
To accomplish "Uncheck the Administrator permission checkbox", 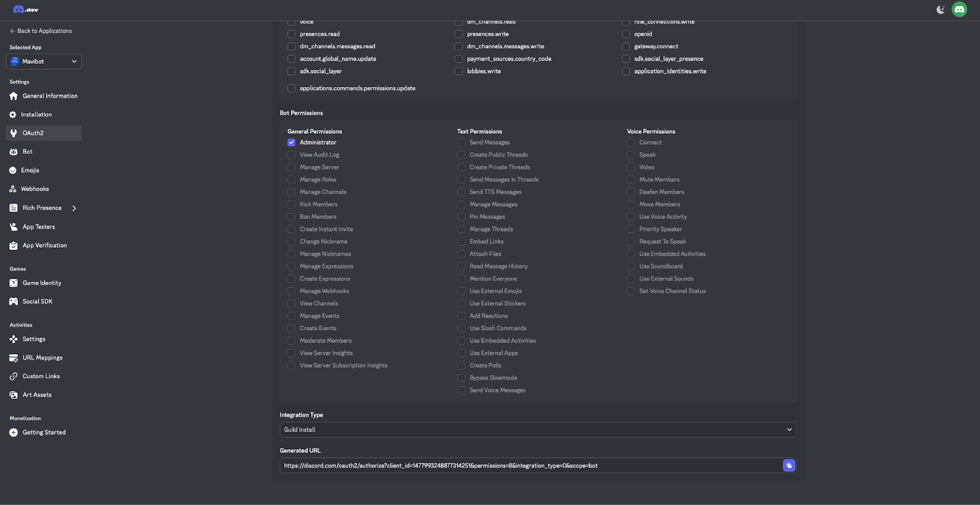I will 292,143.
